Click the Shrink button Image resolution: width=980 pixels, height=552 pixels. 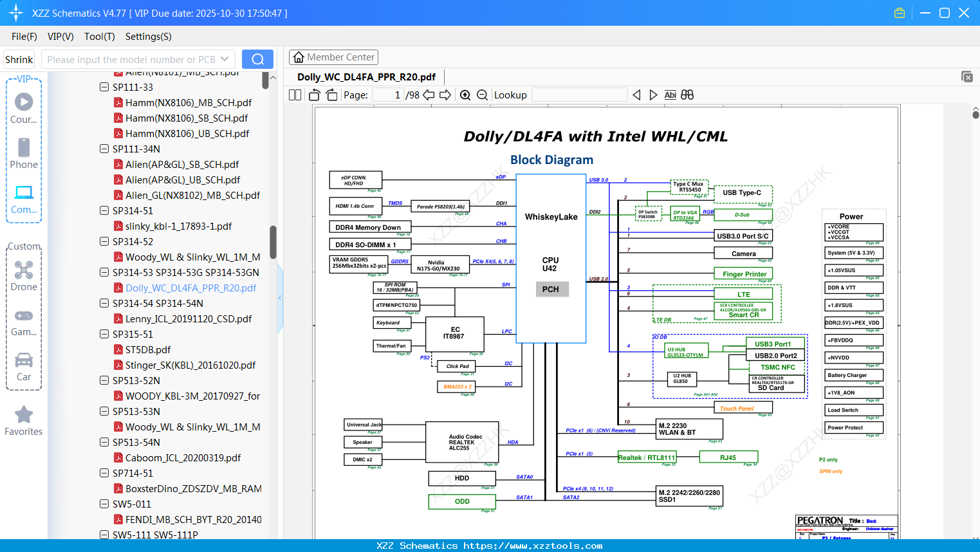[19, 59]
